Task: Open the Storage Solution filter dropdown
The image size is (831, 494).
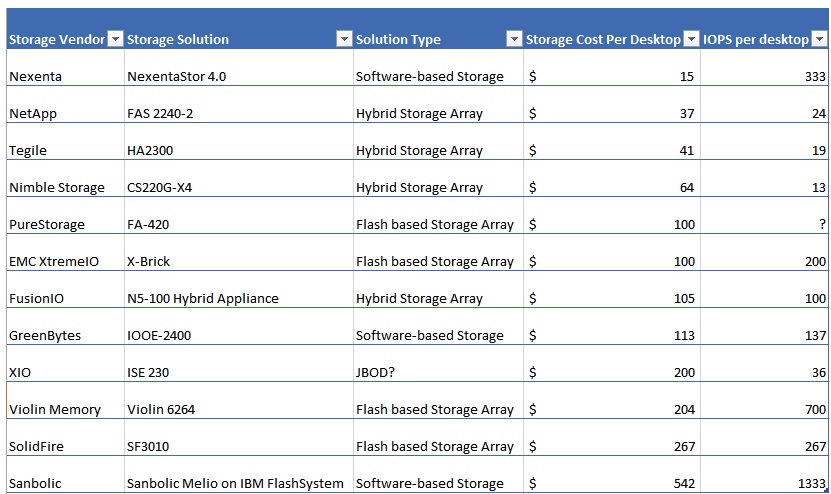Action: (x=344, y=39)
